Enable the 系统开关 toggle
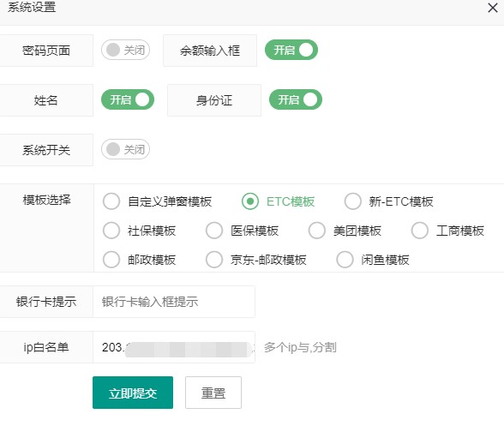504x444 pixels. click(x=125, y=149)
